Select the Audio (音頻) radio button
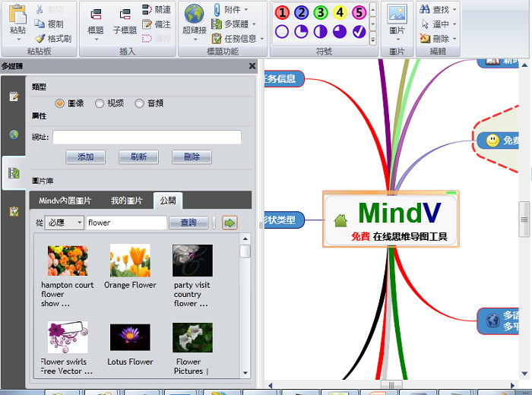Viewport: 532px width, 395px height. [x=139, y=103]
